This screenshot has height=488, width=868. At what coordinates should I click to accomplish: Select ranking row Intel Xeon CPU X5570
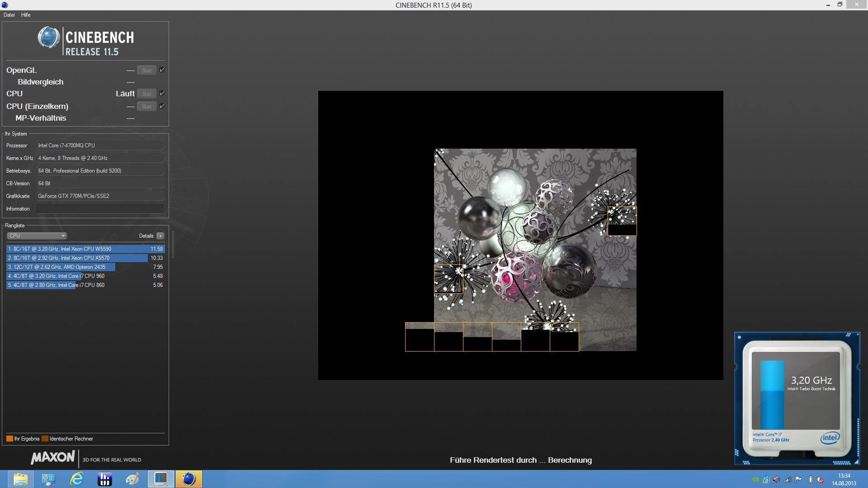point(85,258)
